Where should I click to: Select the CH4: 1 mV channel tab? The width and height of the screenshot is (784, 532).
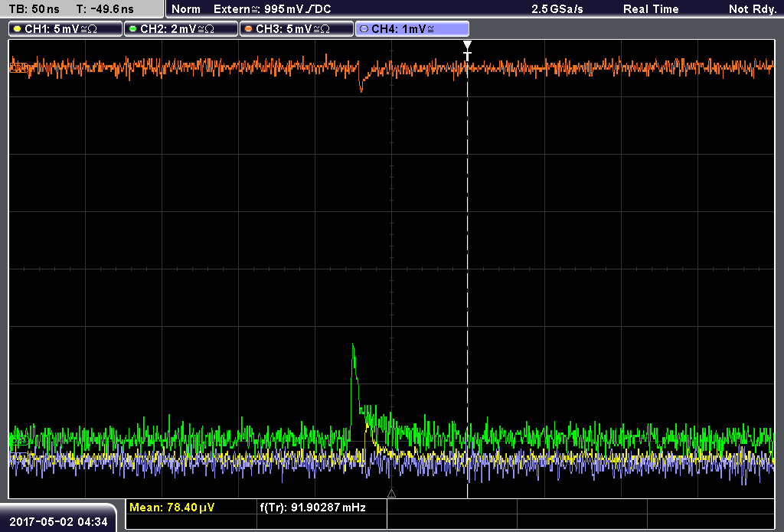412,29
